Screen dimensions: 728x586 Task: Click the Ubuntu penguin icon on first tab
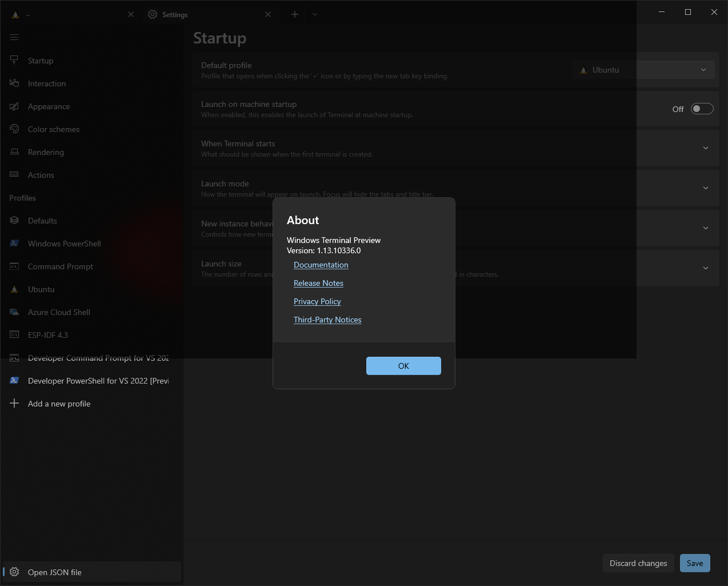(15, 15)
